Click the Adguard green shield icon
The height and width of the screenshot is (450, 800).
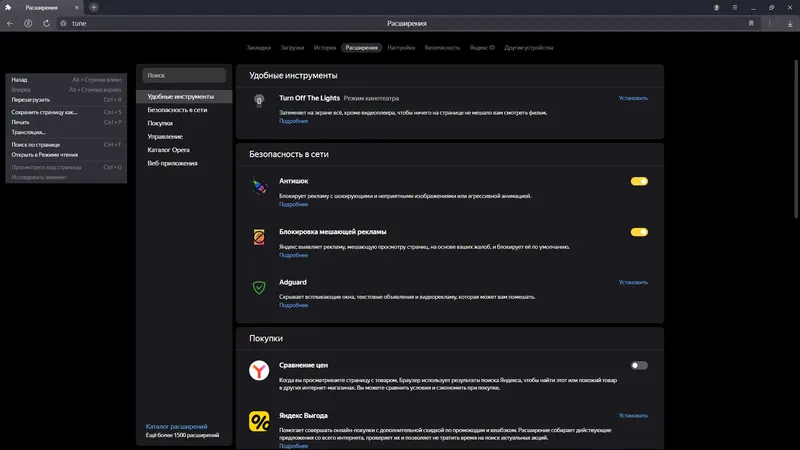click(259, 287)
